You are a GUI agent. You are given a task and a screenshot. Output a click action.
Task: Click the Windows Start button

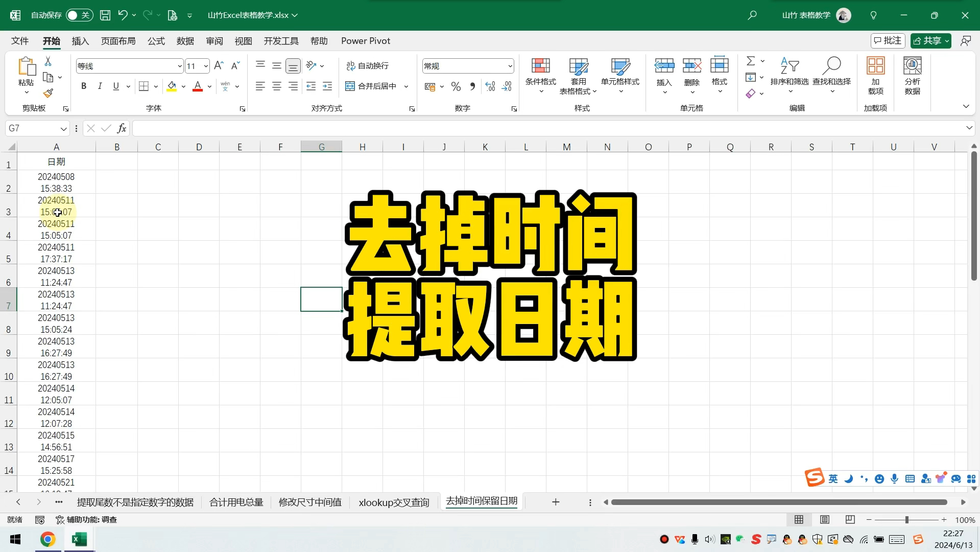coord(15,539)
